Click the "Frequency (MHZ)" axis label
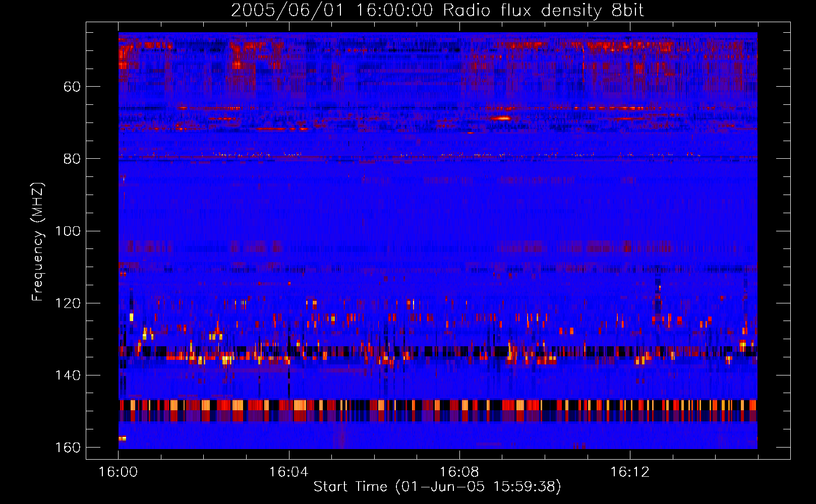816x504 pixels. 38,242
